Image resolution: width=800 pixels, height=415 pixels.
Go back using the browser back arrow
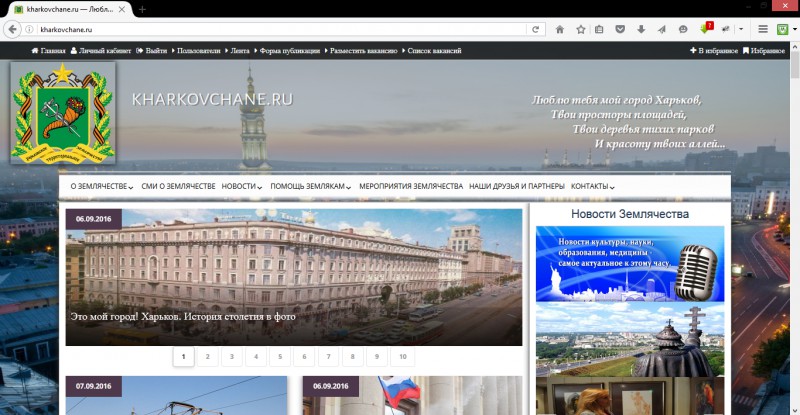12,30
